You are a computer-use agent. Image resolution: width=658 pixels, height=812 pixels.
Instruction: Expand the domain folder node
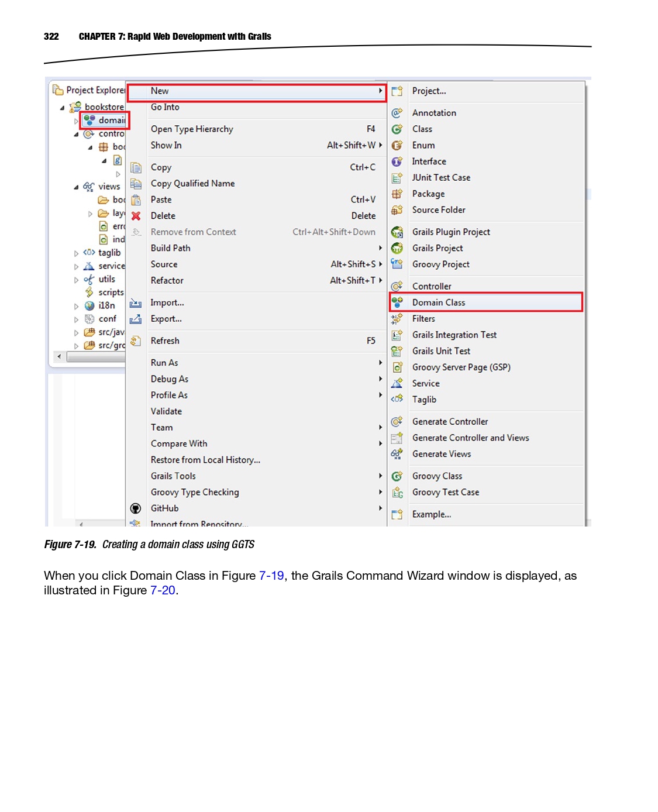(x=76, y=121)
